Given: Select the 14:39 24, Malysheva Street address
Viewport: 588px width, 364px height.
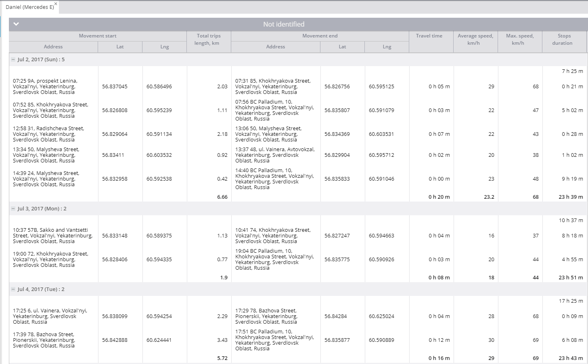Looking at the screenshot, I should point(46,179).
